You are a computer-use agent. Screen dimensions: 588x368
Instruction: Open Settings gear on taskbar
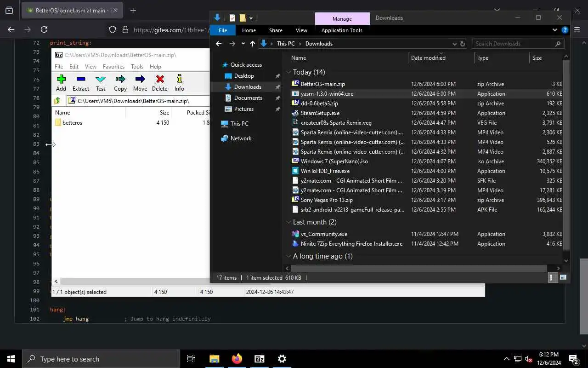click(x=282, y=359)
